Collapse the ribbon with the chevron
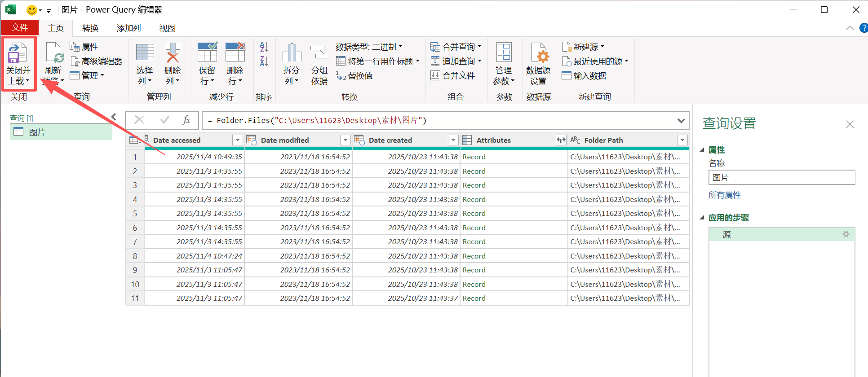Viewport: 868px width, 377px height. tap(850, 28)
